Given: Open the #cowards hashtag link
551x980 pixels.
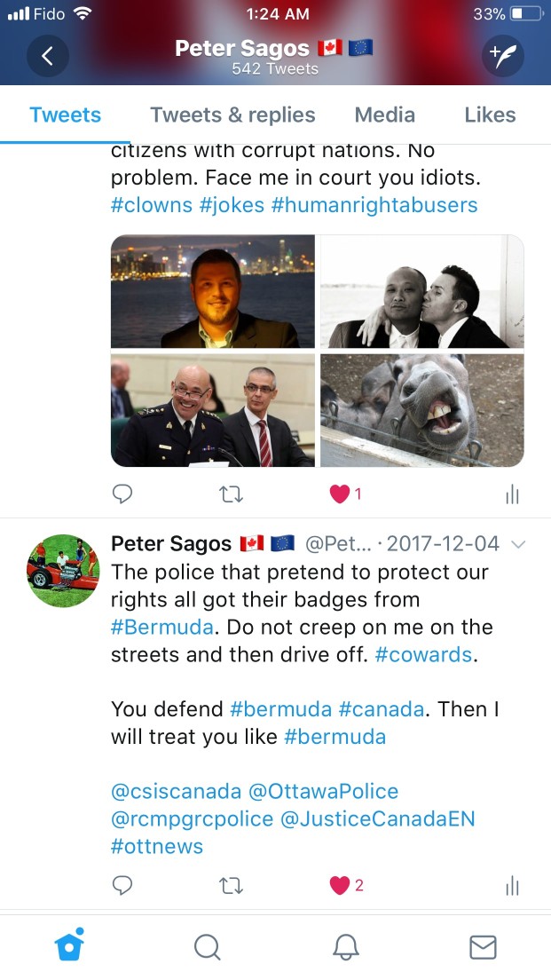Looking at the screenshot, I should (x=423, y=654).
